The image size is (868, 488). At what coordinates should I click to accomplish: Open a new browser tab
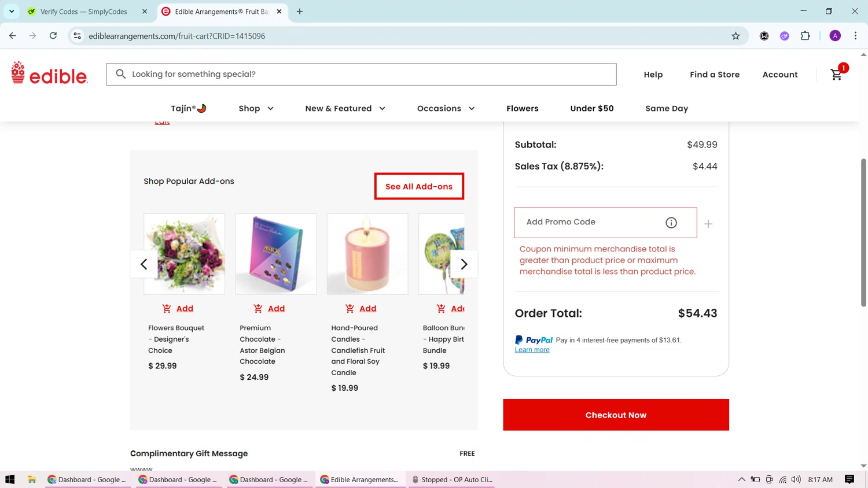click(300, 12)
